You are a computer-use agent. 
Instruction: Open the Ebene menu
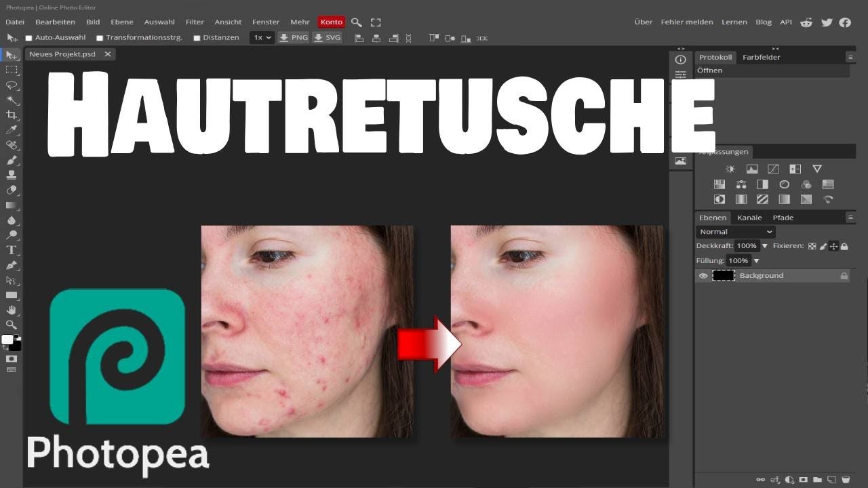(122, 22)
